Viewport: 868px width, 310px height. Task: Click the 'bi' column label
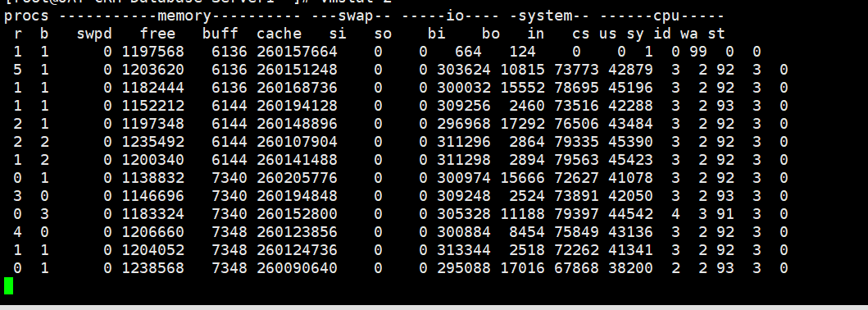tap(437, 34)
